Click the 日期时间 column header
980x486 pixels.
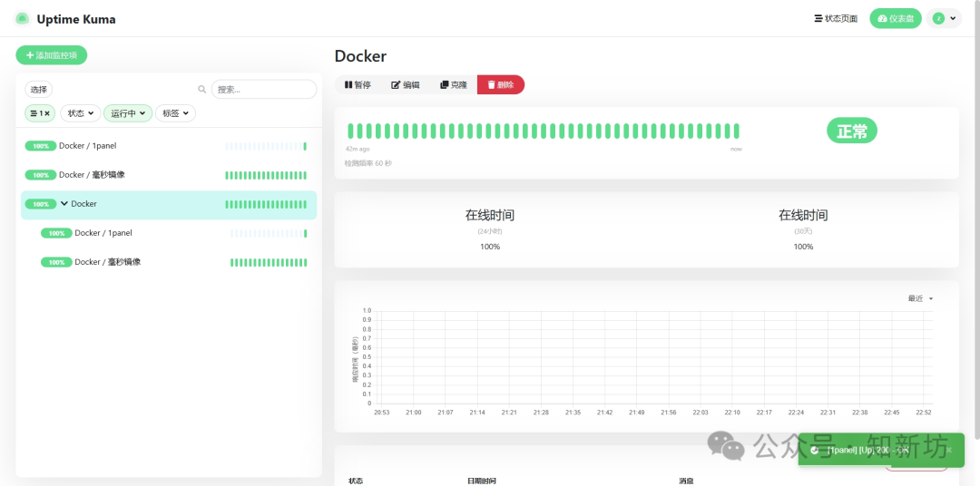[481, 481]
